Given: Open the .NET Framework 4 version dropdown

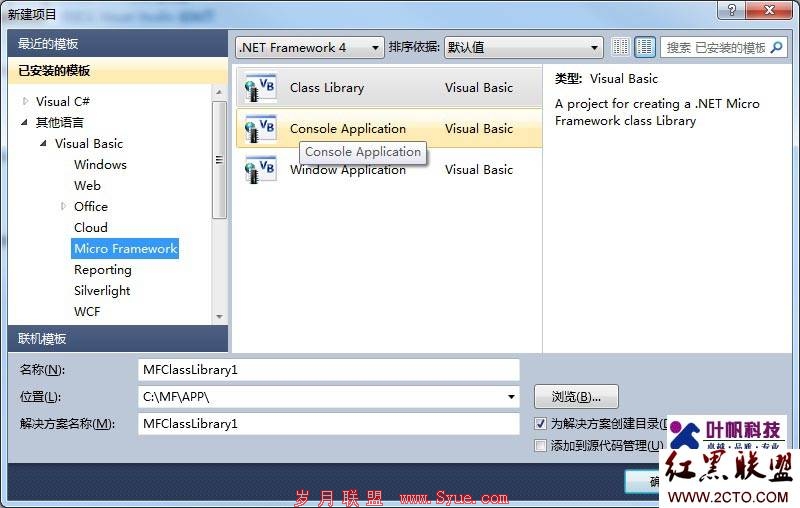Looking at the screenshot, I should tap(310, 47).
